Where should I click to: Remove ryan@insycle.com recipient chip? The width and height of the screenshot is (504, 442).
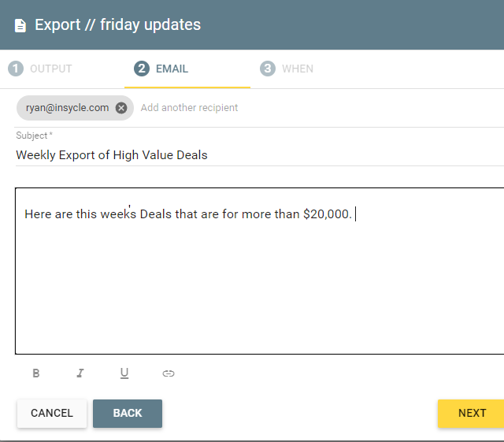(x=121, y=108)
